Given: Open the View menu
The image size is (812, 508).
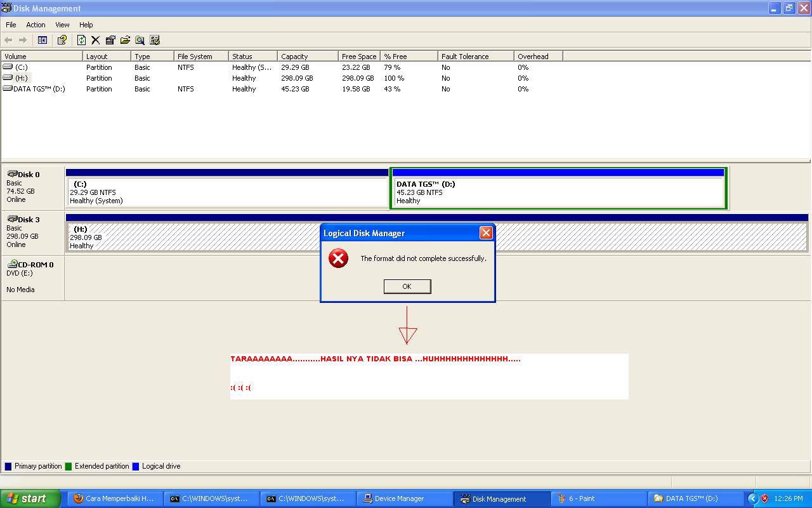Looking at the screenshot, I should coord(62,25).
